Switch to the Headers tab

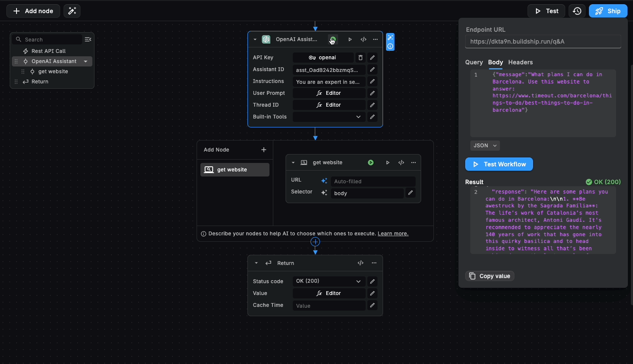click(x=520, y=62)
